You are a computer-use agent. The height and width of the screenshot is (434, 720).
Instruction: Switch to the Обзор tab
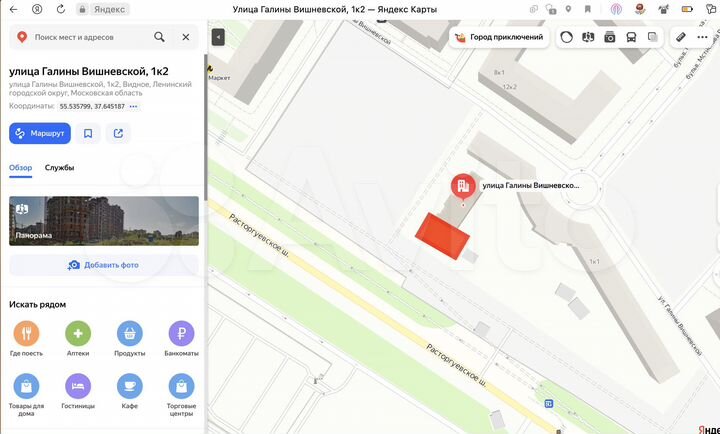(x=21, y=168)
